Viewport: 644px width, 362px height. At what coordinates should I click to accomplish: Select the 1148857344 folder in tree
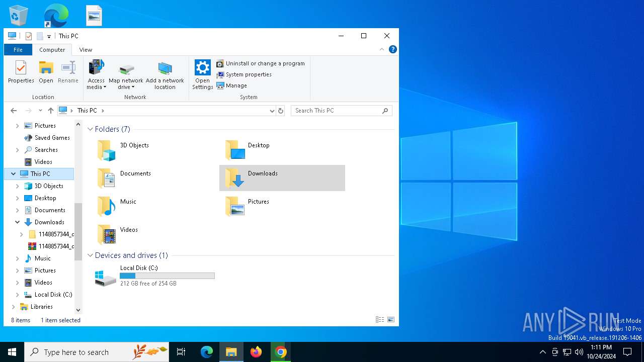coord(51,234)
